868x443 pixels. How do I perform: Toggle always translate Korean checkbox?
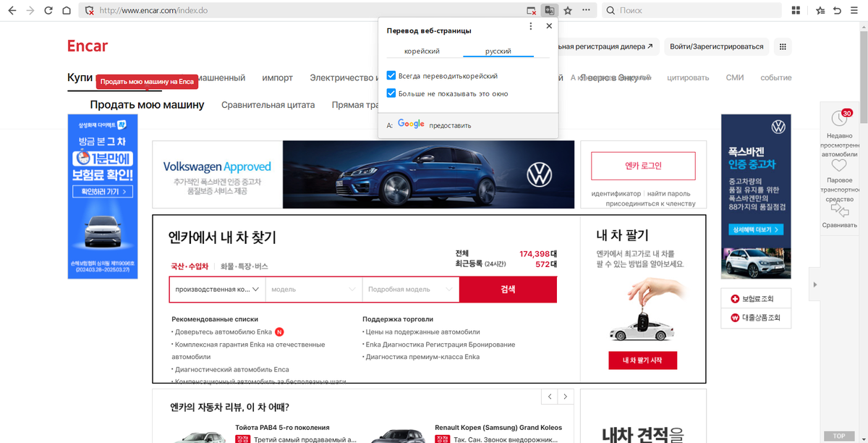(391, 75)
